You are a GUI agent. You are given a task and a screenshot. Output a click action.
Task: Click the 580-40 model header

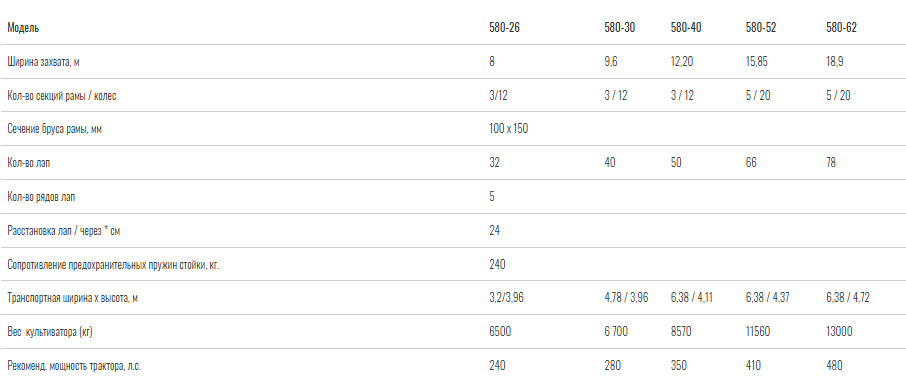point(686,28)
